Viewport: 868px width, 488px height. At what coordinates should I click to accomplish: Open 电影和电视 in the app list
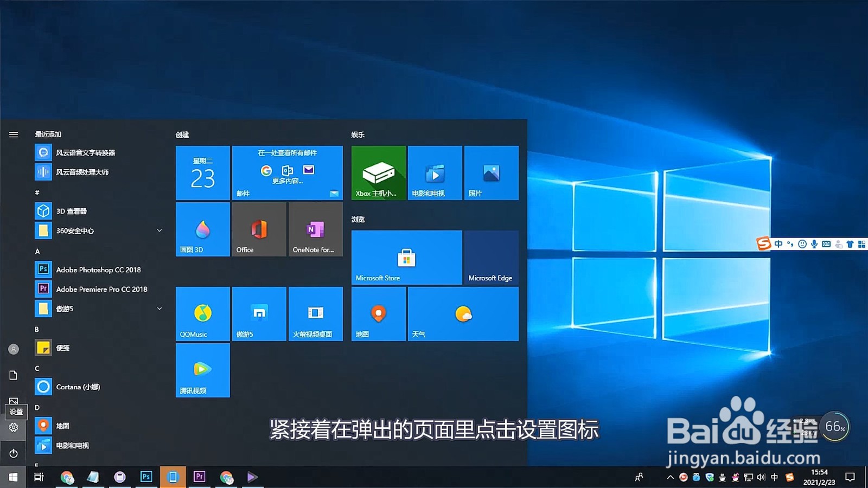pyautogui.click(x=99, y=446)
